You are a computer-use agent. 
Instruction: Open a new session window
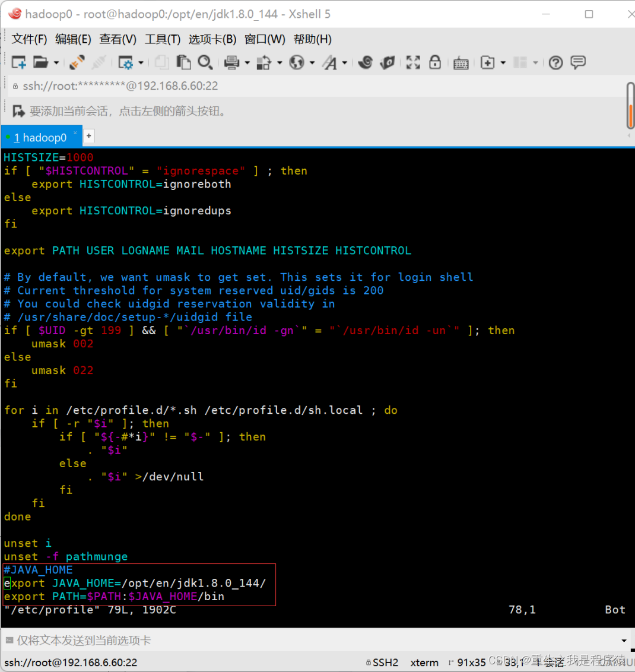[x=18, y=62]
